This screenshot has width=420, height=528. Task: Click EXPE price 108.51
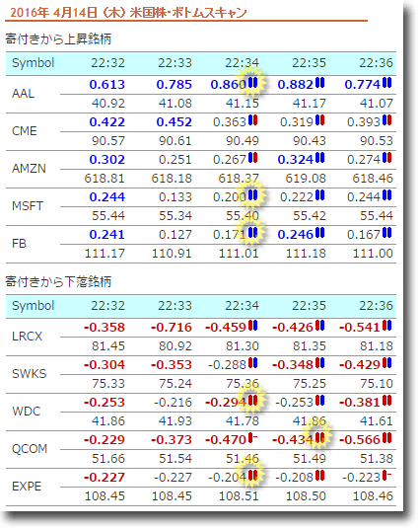click(239, 496)
